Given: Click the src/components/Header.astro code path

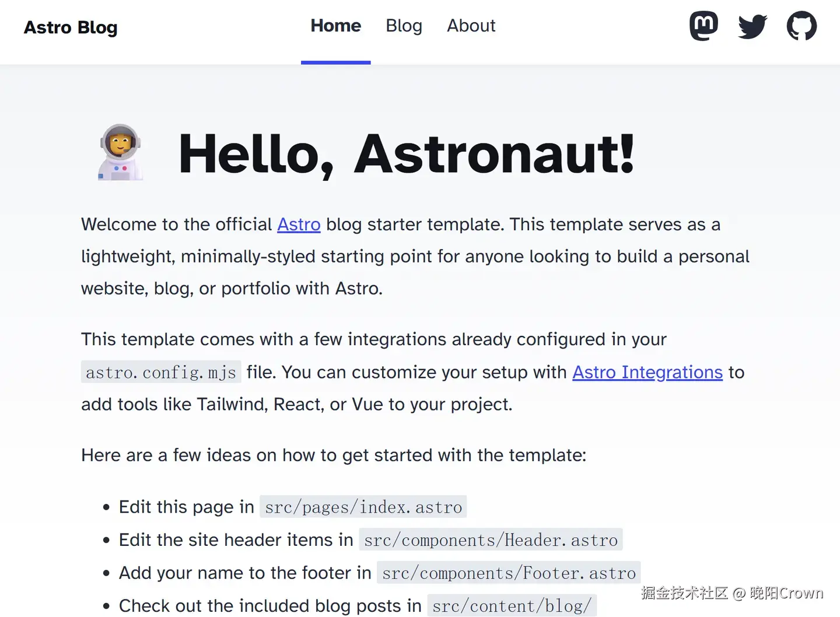Looking at the screenshot, I should (x=491, y=540).
